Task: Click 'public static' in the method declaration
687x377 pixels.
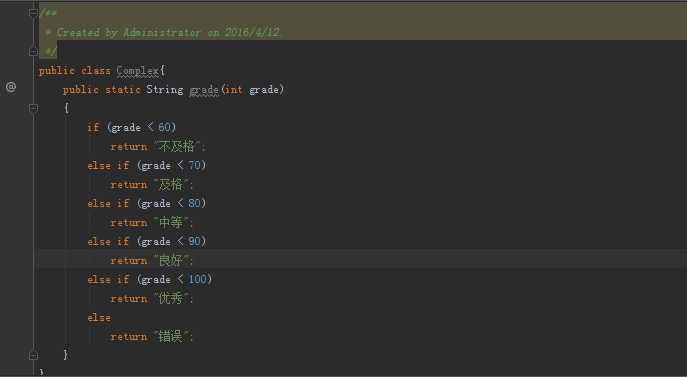Action: (x=102, y=89)
